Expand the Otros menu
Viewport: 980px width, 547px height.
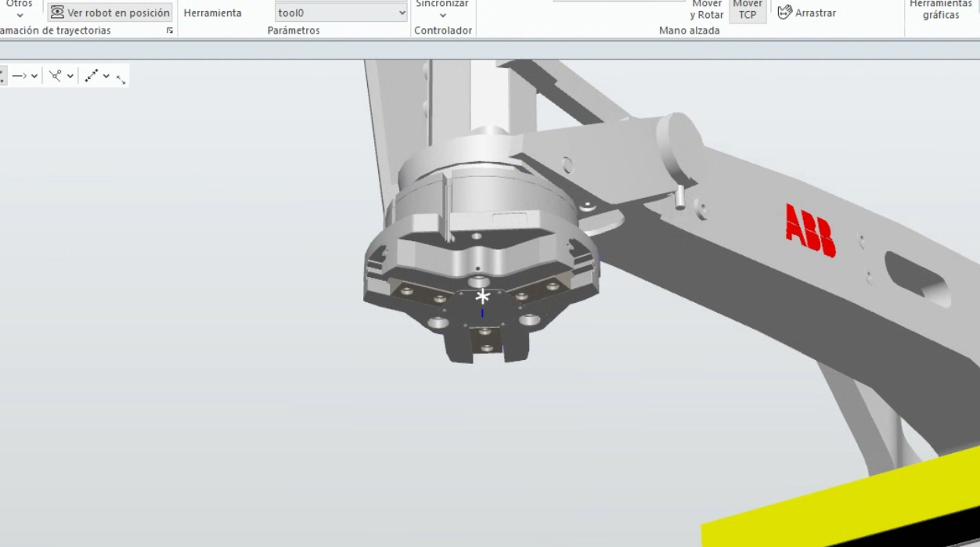(x=20, y=9)
